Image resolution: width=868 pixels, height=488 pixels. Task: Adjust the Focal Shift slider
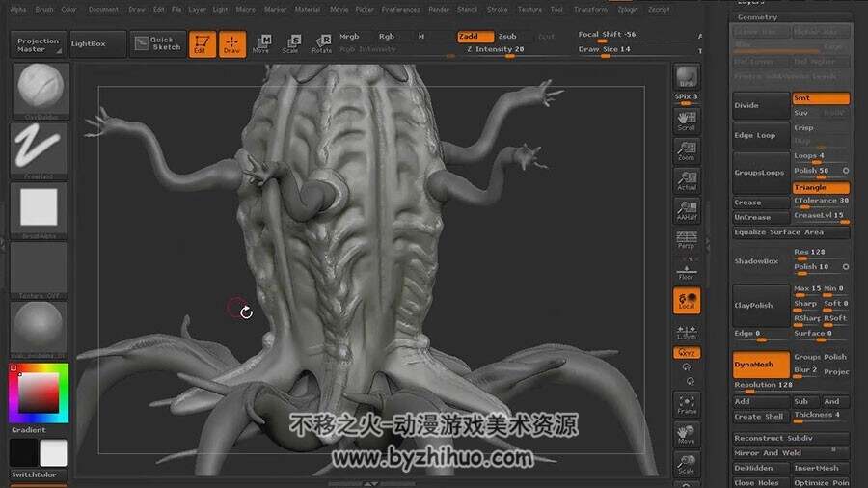click(x=632, y=36)
